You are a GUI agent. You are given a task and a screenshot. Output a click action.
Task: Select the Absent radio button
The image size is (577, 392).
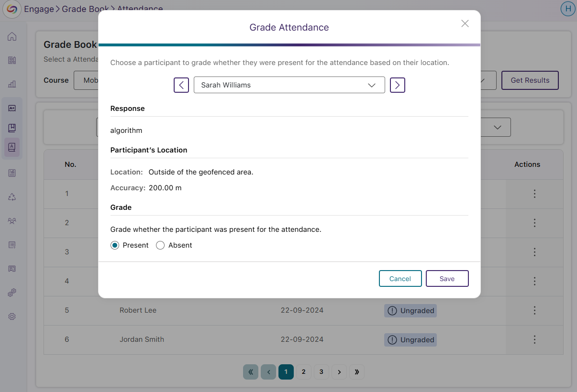(160, 245)
